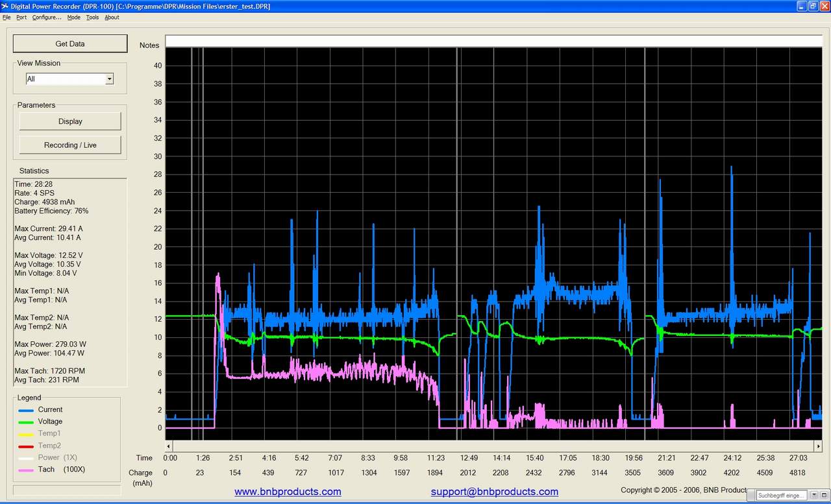This screenshot has height=504, width=831.
Task: Maximize the Digital Power Recorder window
Action: tap(813, 6)
